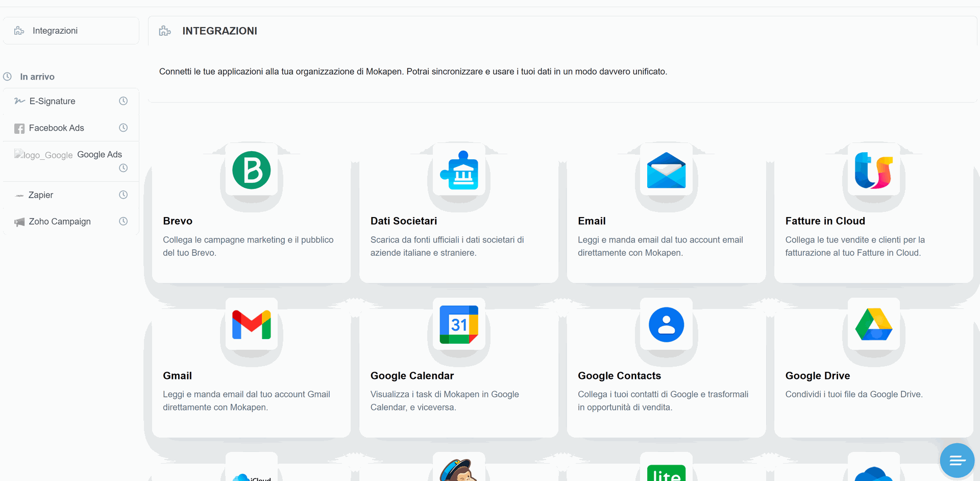Click the clock icon beside In arrivo
The height and width of the screenshot is (481, 980).
click(x=8, y=77)
